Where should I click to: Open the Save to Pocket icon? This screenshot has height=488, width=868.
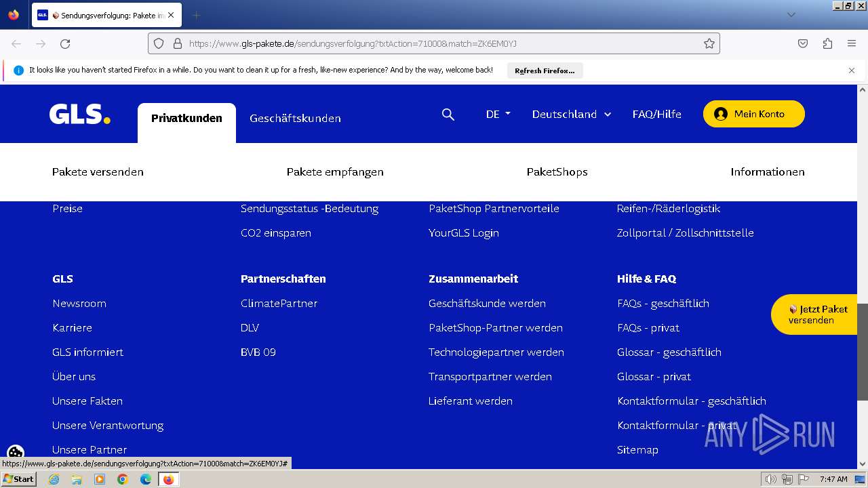pyautogui.click(x=803, y=43)
